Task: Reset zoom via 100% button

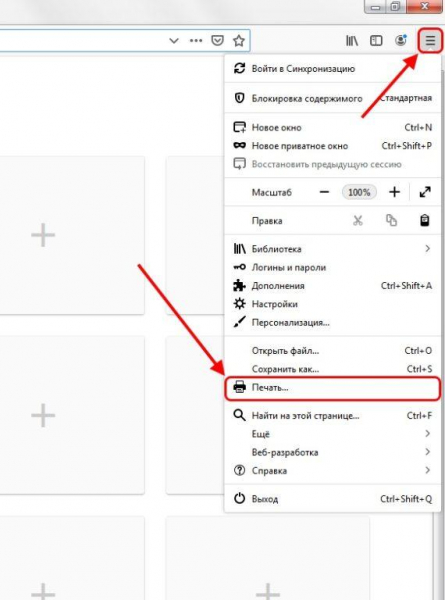Action: coord(359,192)
